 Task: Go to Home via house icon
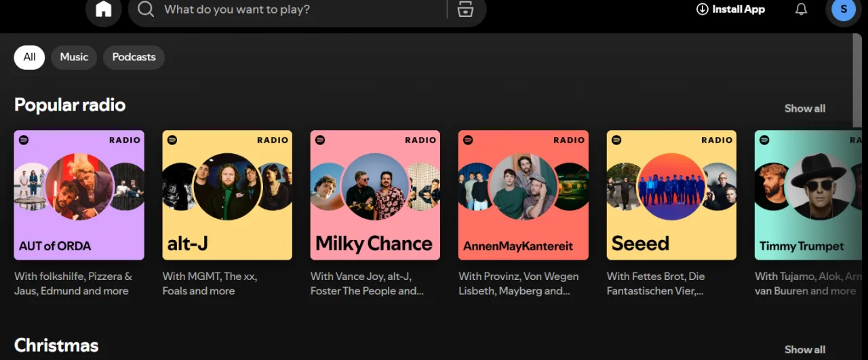(103, 9)
